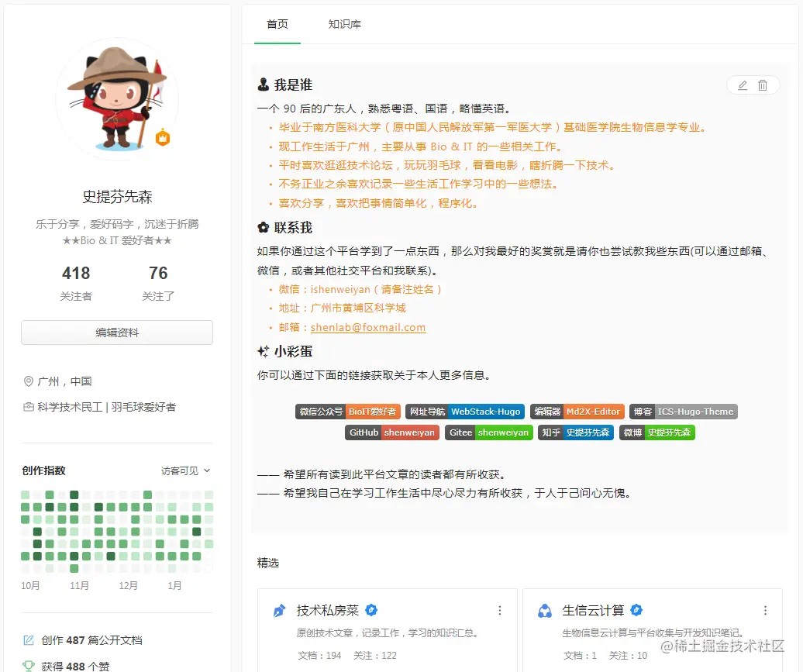This screenshot has height=672, width=803.
Task: Open the Gitee shenweiyan badge
Action: tap(488, 432)
